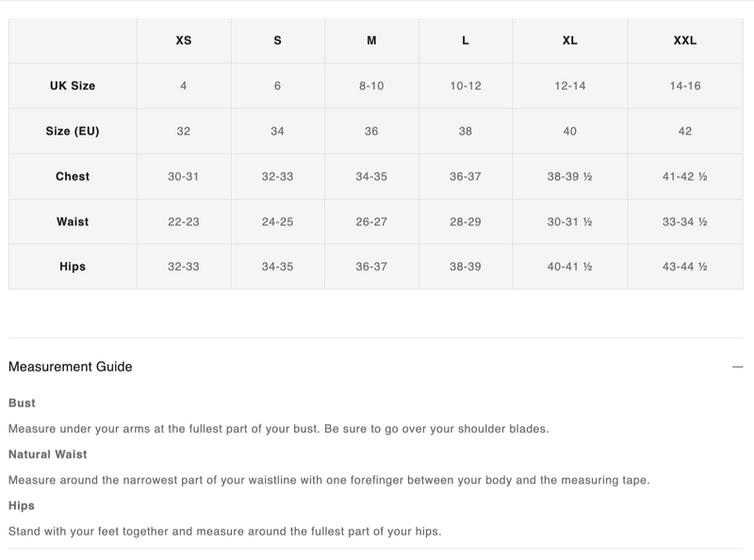Select the XXL chest value 41-42 ½
Image resolution: width=754 pixels, height=560 pixels.
click(685, 176)
